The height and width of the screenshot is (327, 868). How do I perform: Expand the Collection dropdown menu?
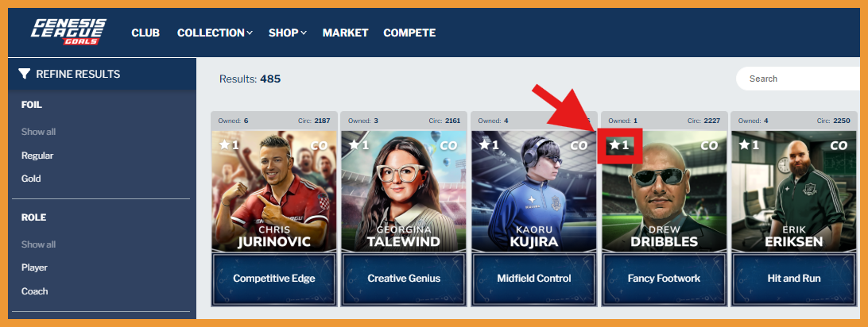[215, 33]
